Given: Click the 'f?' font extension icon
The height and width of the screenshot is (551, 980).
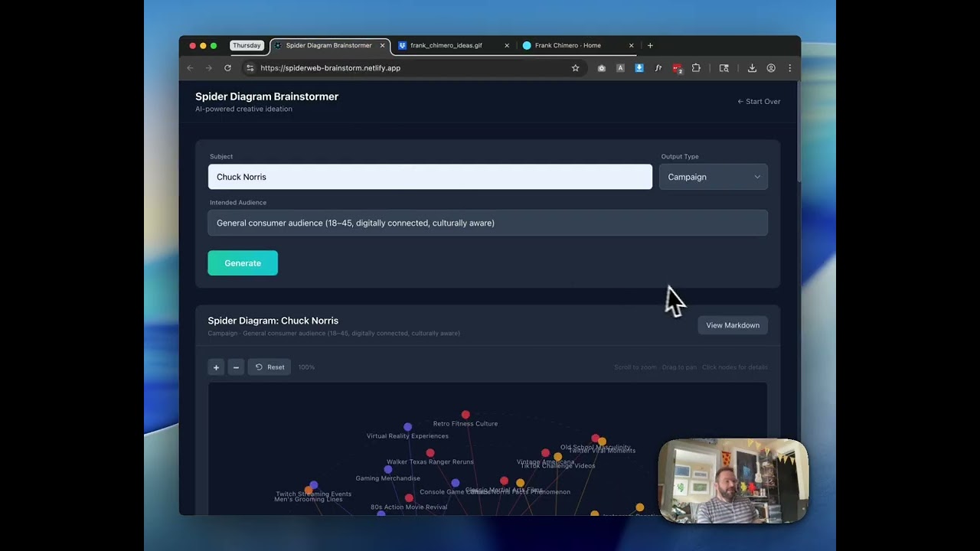Looking at the screenshot, I should point(658,68).
